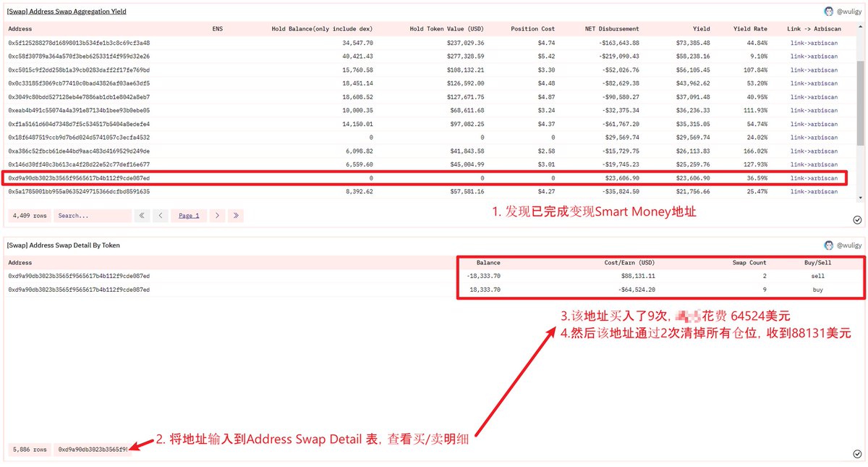
Task: Open arbiscan link for address 0x5f125288278d
Action: (x=814, y=43)
